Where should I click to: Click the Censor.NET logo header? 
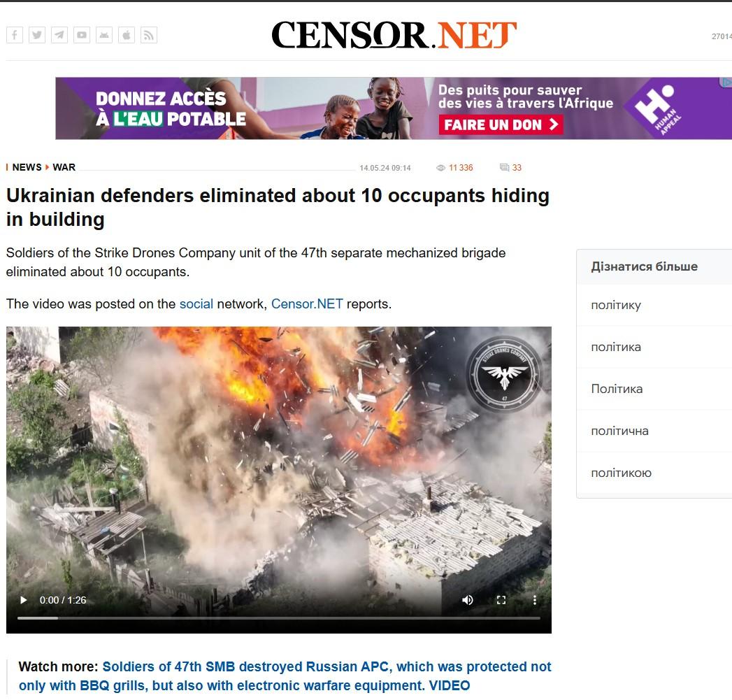(394, 34)
